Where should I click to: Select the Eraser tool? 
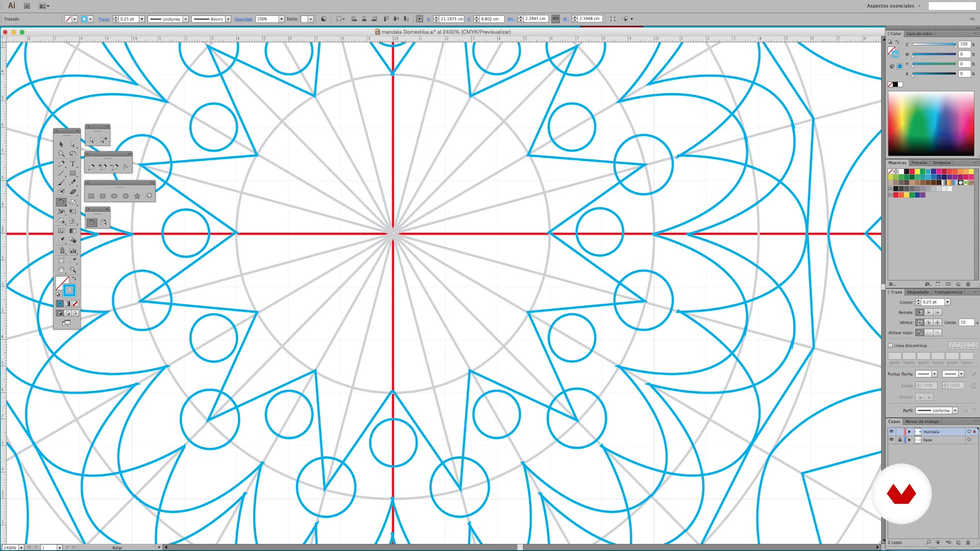point(73,192)
